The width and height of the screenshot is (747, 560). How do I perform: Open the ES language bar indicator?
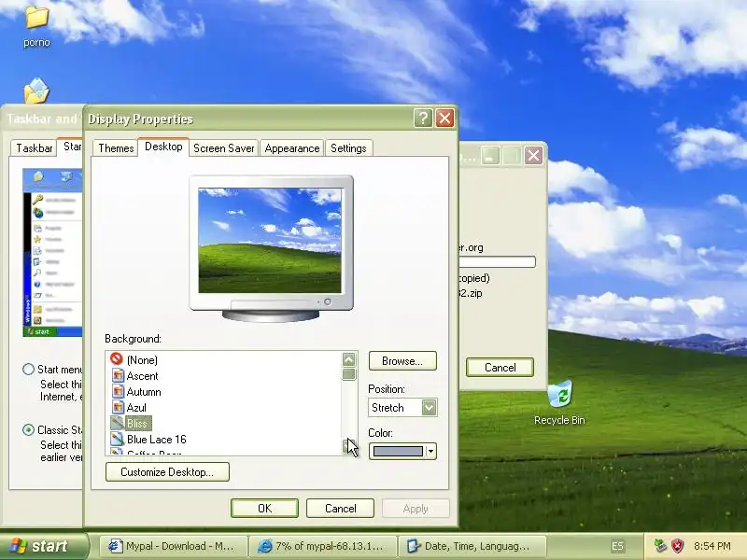pyautogui.click(x=617, y=546)
